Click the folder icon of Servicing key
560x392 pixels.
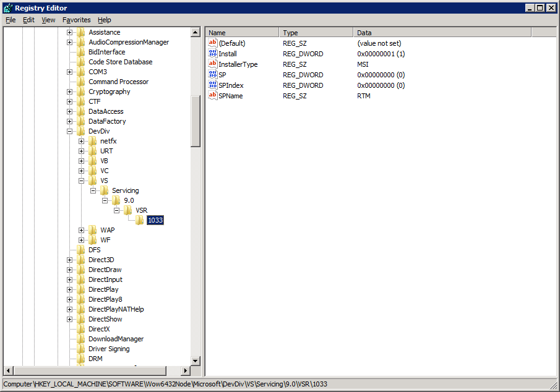[x=105, y=190]
